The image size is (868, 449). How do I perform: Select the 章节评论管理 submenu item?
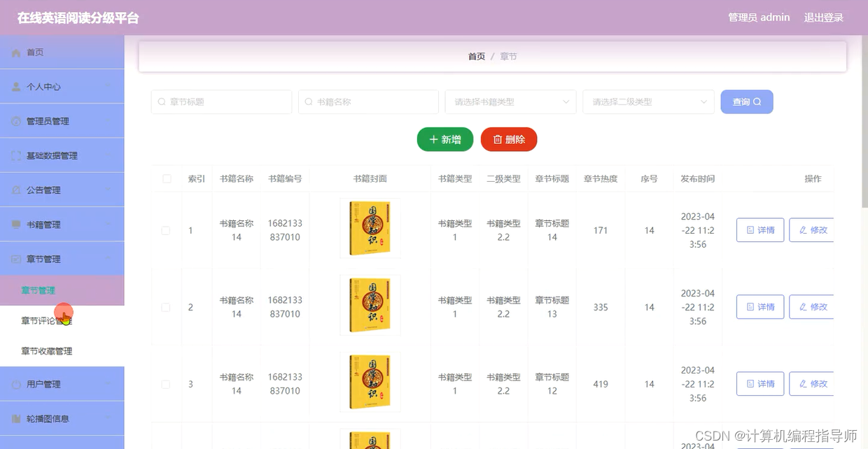click(x=62, y=321)
